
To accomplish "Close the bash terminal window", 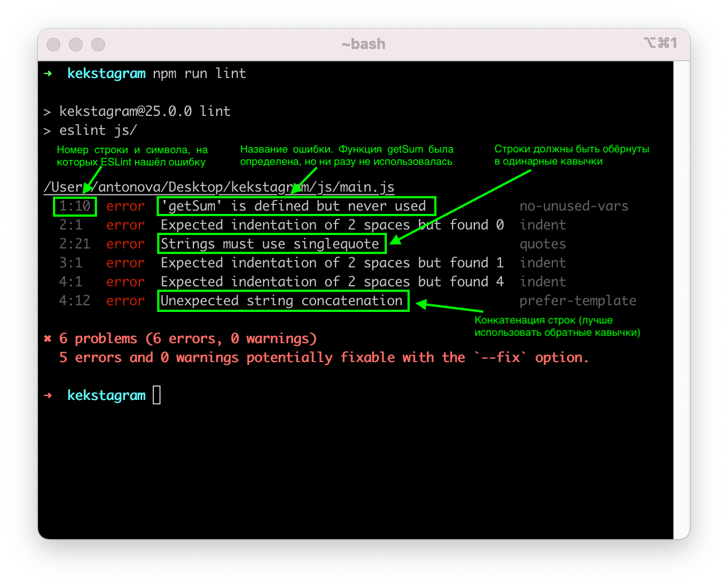I will click(54, 45).
